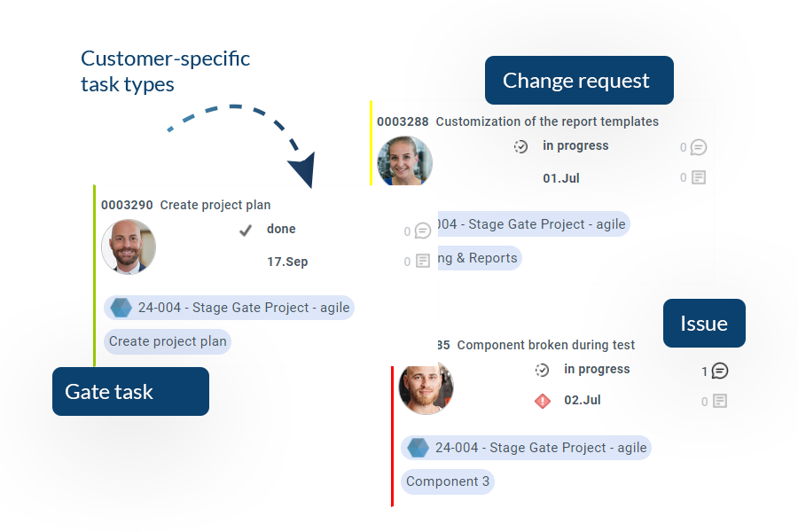Click the Component 3 tag
Screen dimensions: 798x532
tap(448, 481)
